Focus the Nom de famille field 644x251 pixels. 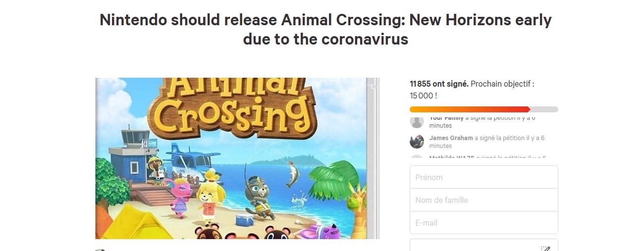pyautogui.click(x=483, y=200)
